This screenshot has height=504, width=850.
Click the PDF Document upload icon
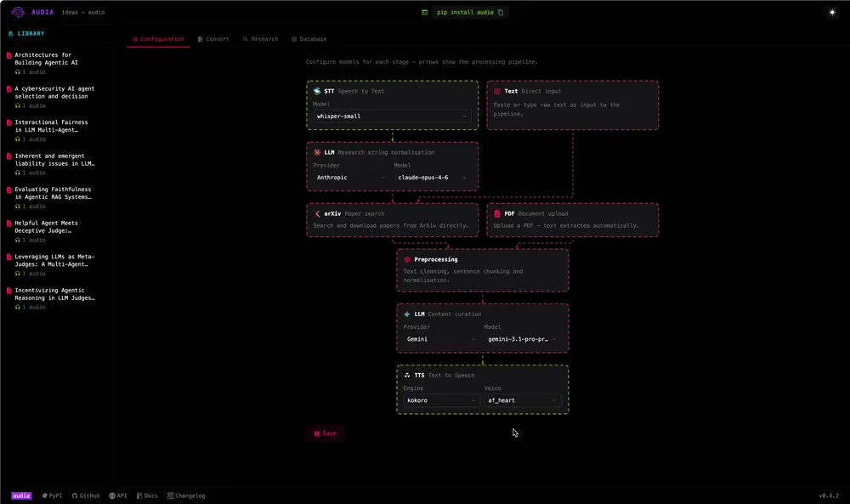click(x=497, y=213)
